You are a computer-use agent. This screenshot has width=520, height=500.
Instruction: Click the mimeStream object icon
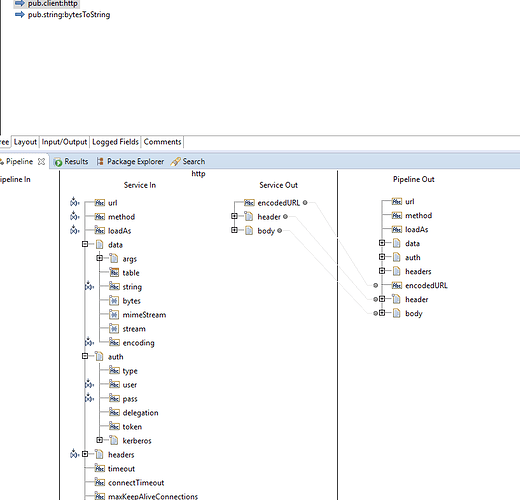point(114,315)
